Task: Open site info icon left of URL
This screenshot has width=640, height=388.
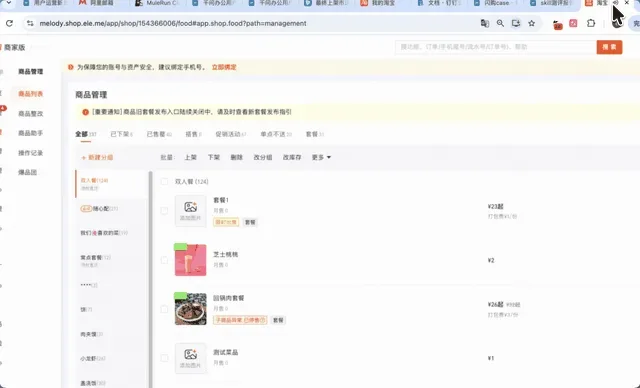Action: pos(30,23)
